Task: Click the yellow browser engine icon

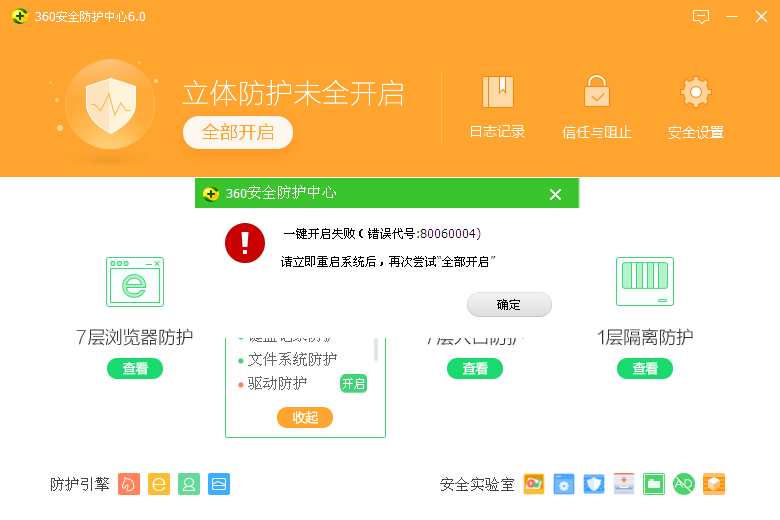Action: tap(159, 484)
